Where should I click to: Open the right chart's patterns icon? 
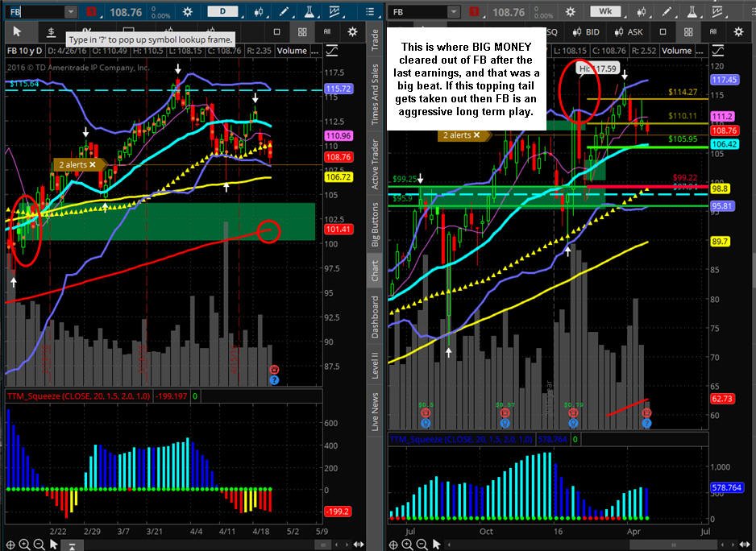pyautogui.click(x=717, y=11)
